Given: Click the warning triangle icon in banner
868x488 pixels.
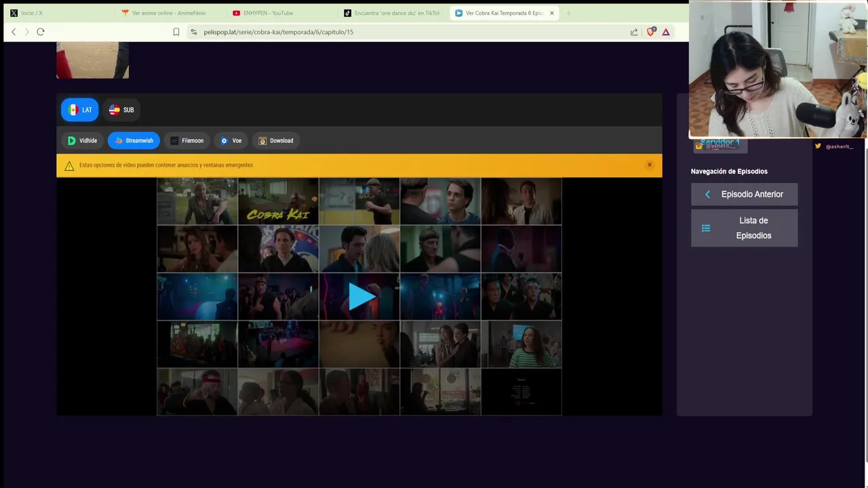Looking at the screenshot, I should pos(69,165).
